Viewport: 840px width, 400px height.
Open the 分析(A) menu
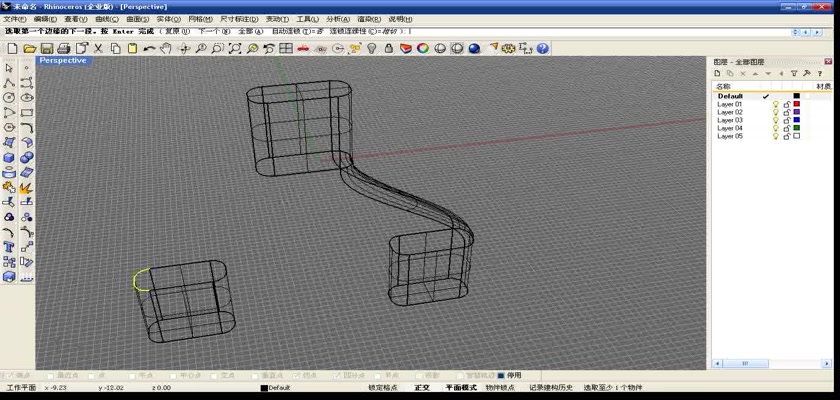pos(338,19)
